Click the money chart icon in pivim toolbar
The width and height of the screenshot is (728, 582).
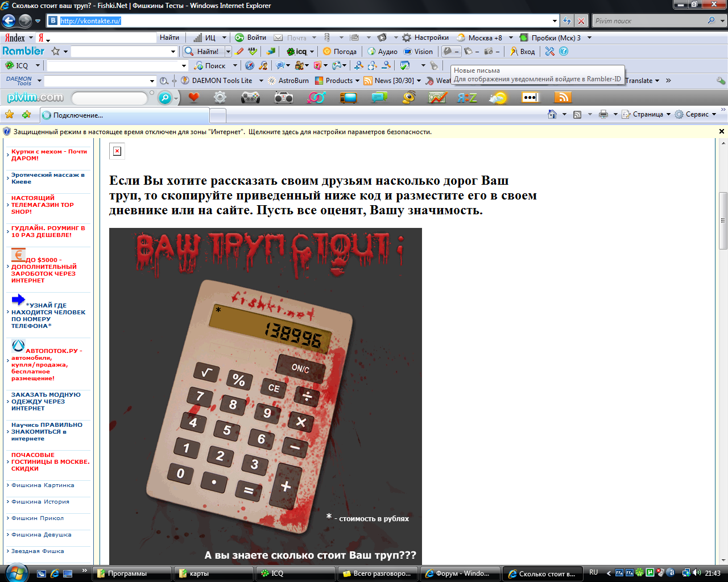[x=437, y=98]
